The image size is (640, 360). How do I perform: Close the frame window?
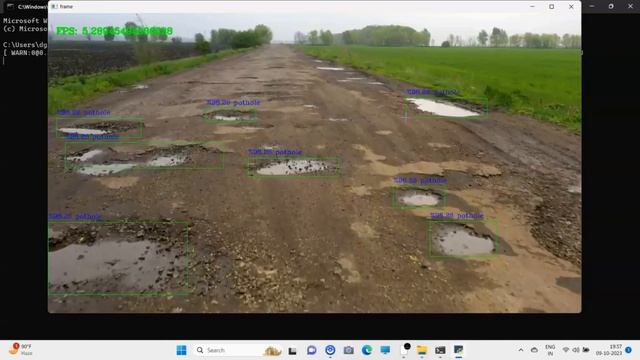[571, 7]
